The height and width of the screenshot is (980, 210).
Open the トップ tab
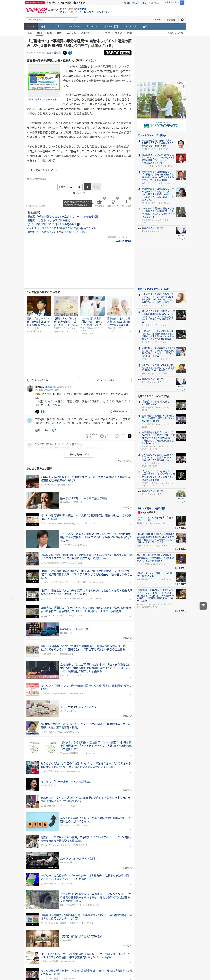31,27
